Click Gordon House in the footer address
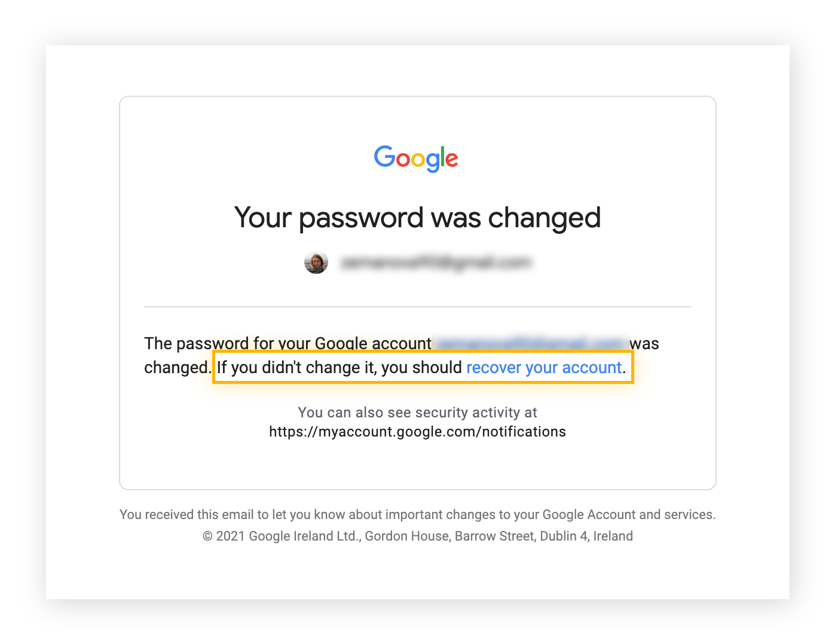835x644 pixels. 406,536
